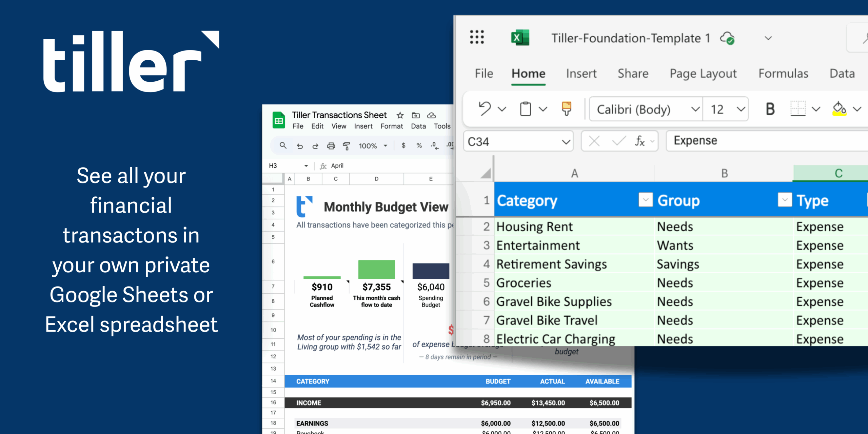Expand the Undo dropdown arrow in Excel
This screenshot has height=434, width=868.
click(x=502, y=109)
